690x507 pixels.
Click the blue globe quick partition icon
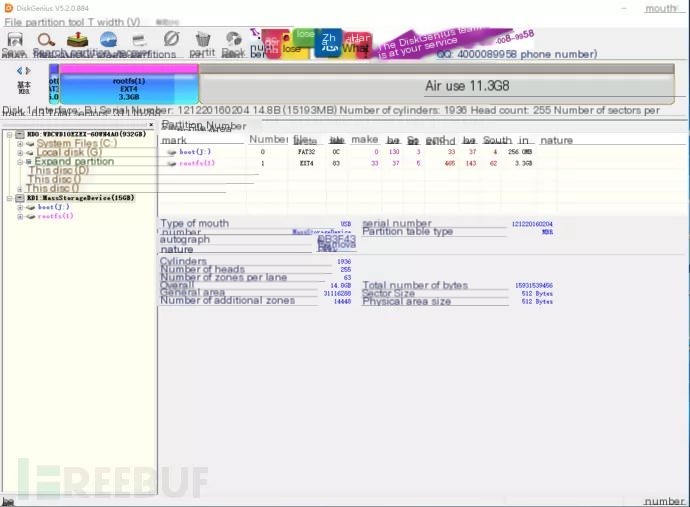(108, 40)
